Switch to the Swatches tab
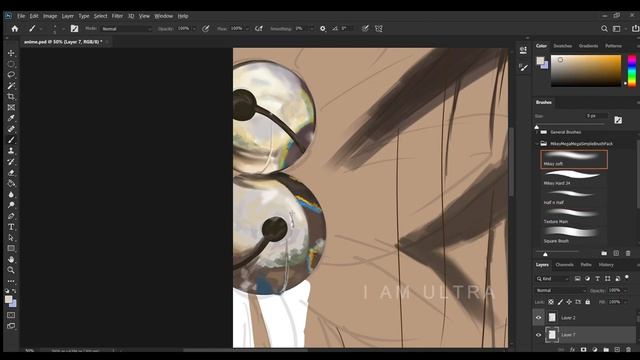 point(562,46)
